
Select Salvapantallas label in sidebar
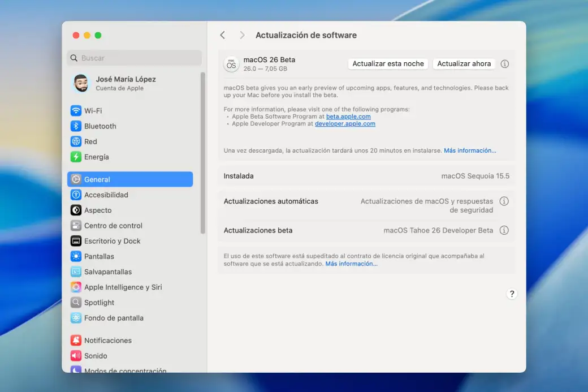click(x=108, y=272)
